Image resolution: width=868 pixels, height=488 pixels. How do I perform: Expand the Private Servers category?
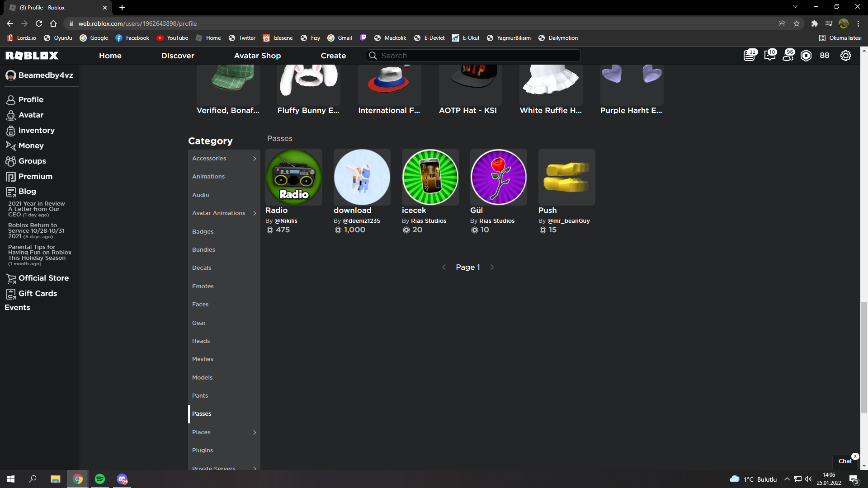click(x=255, y=468)
